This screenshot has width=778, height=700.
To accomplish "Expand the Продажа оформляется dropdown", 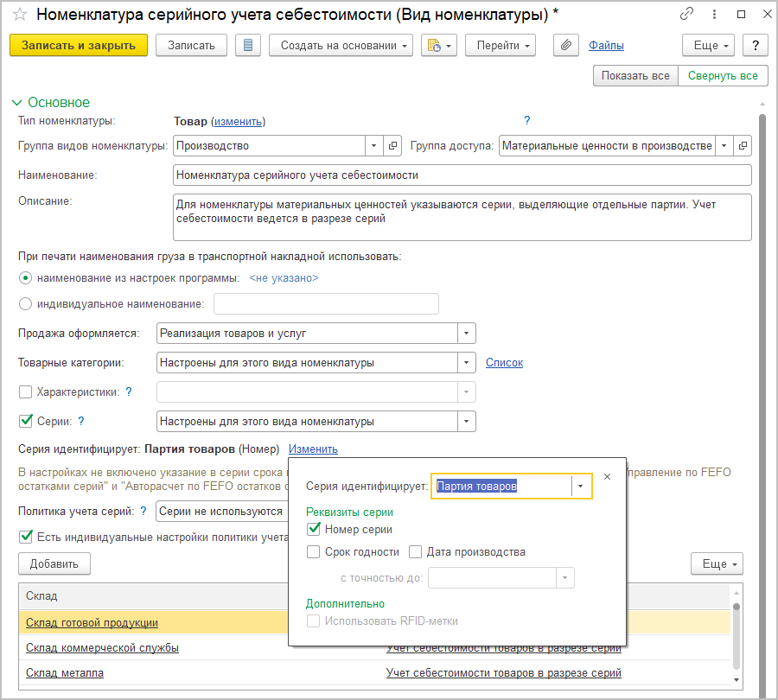I will [467, 333].
